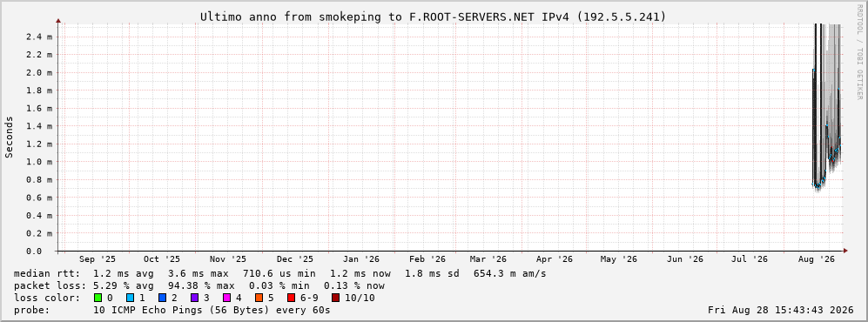Click the Aug '26 axis label
This screenshot has width=868, height=322.
click(x=817, y=259)
